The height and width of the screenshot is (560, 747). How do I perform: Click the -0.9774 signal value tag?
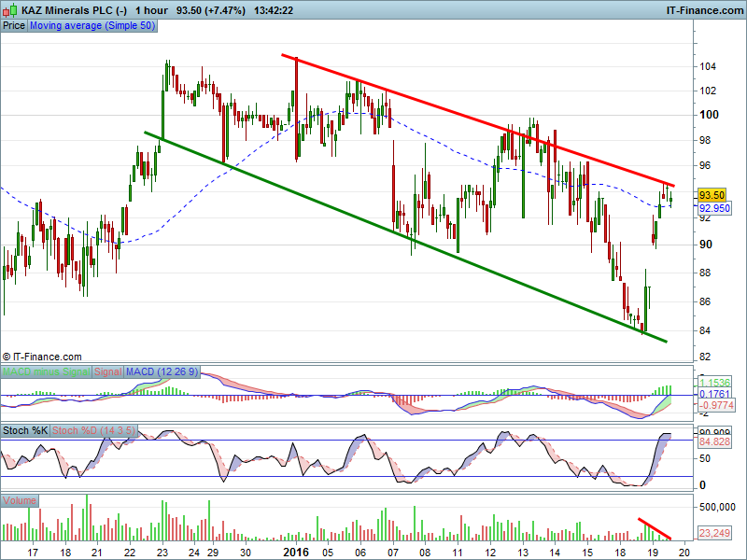click(x=716, y=405)
